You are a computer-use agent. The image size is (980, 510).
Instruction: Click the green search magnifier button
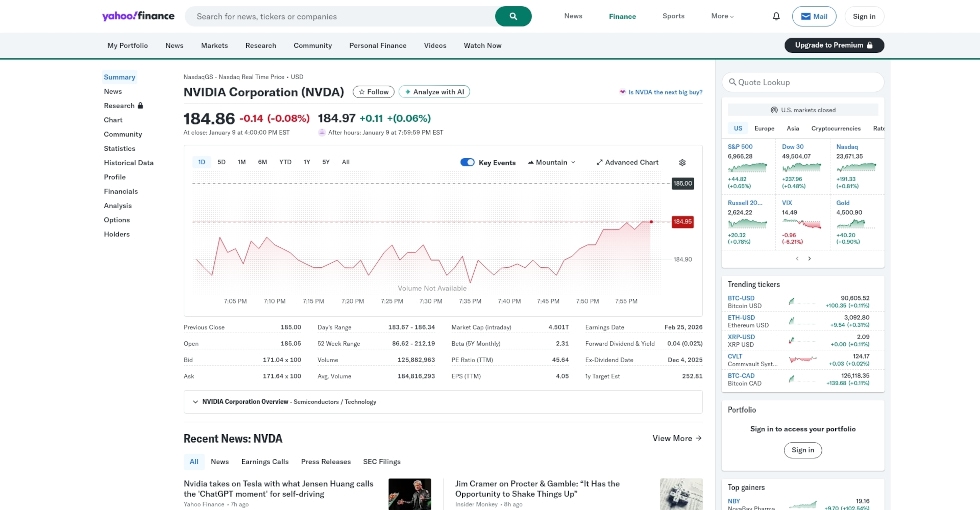click(x=513, y=16)
